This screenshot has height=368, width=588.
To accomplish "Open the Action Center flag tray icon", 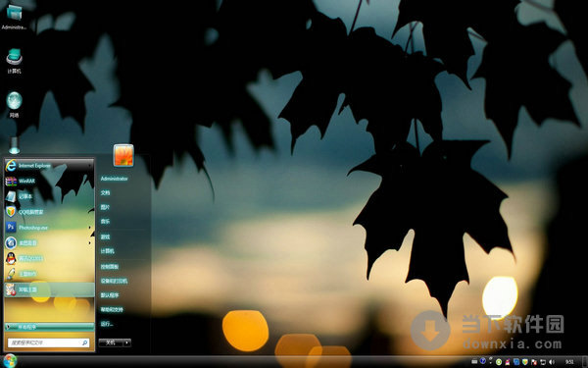I will click(x=534, y=362).
